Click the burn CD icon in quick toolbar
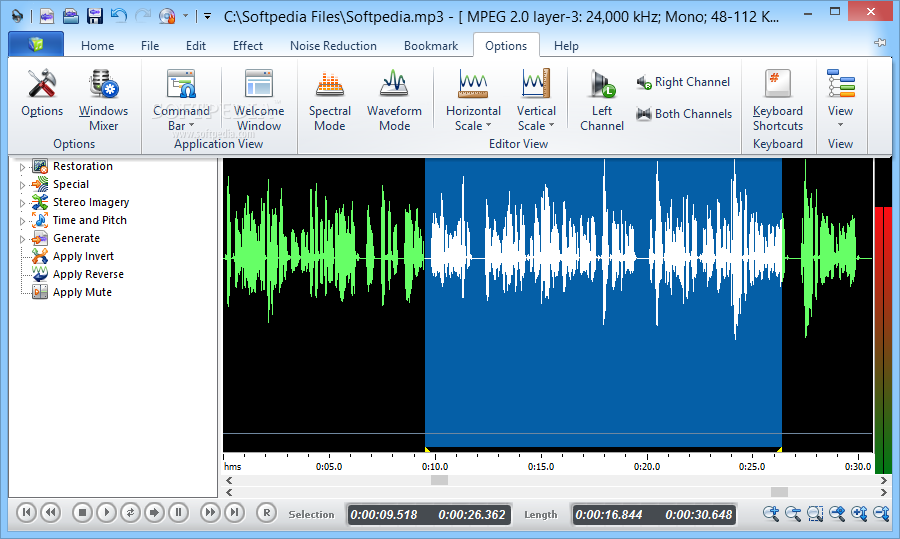The width and height of the screenshot is (900, 539). pyautogui.click(x=167, y=16)
